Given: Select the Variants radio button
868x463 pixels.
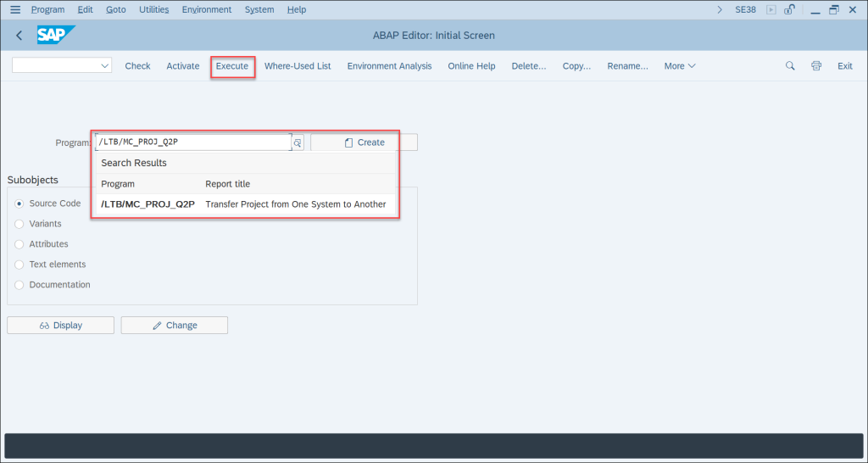Looking at the screenshot, I should pos(19,225).
